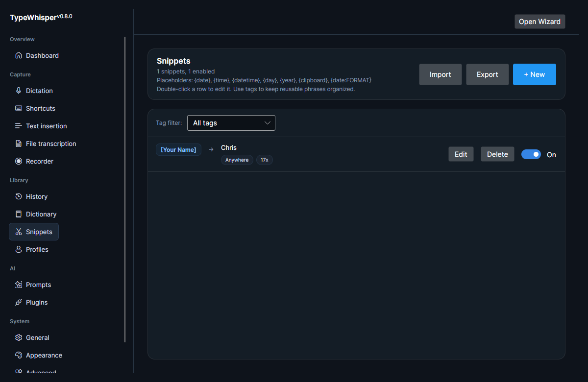This screenshot has height=382, width=588.
Task: Click the sidebar vertical scrollbar
Action: pyautogui.click(x=125, y=190)
